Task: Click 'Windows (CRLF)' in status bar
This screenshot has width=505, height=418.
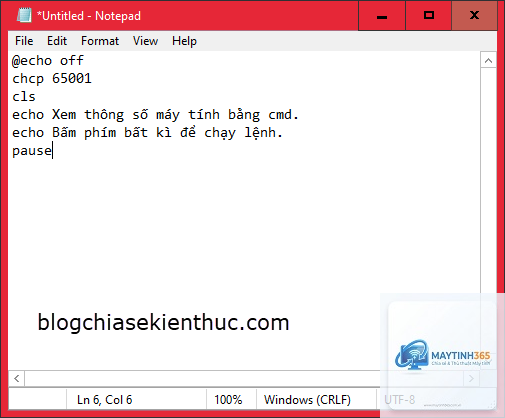Action: pos(307,400)
